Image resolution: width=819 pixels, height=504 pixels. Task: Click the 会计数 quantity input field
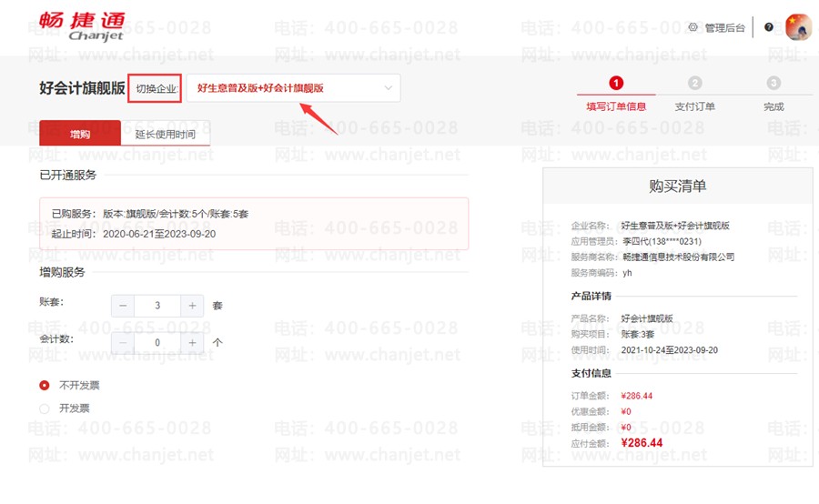pos(157,343)
